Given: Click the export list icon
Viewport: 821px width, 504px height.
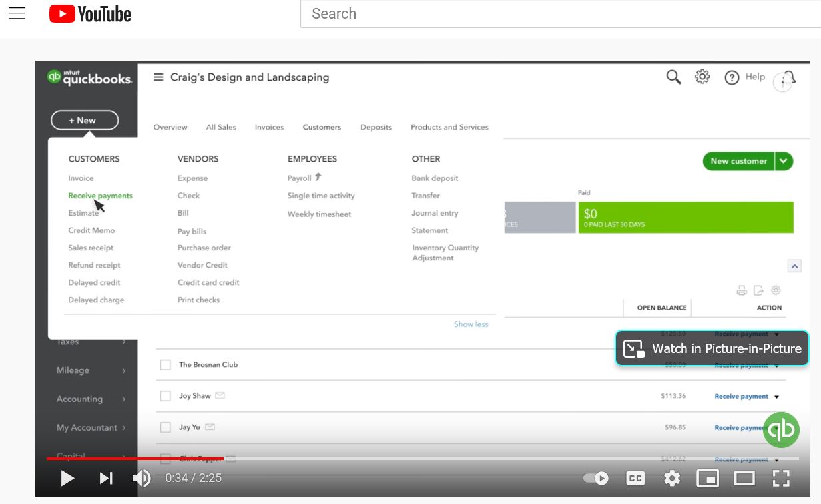Looking at the screenshot, I should (x=758, y=290).
